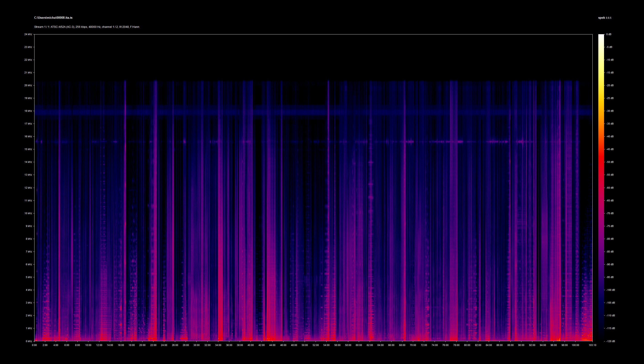The width and height of the screenshot is (644, 364).
Task: Click the bright vertical streak at 44:00
Action: click(272, 250)
